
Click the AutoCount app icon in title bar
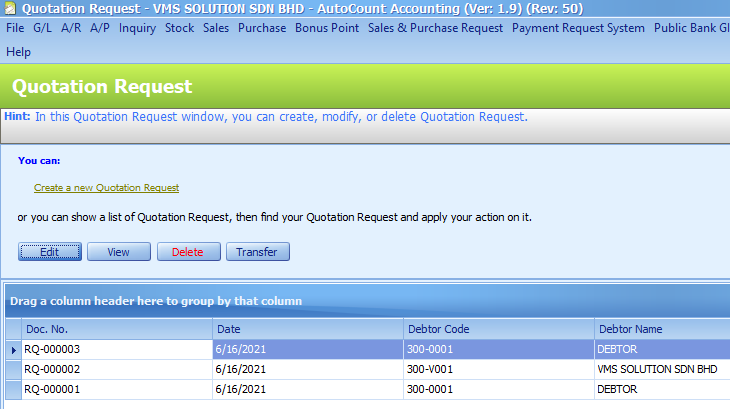[x=9, y=8]
